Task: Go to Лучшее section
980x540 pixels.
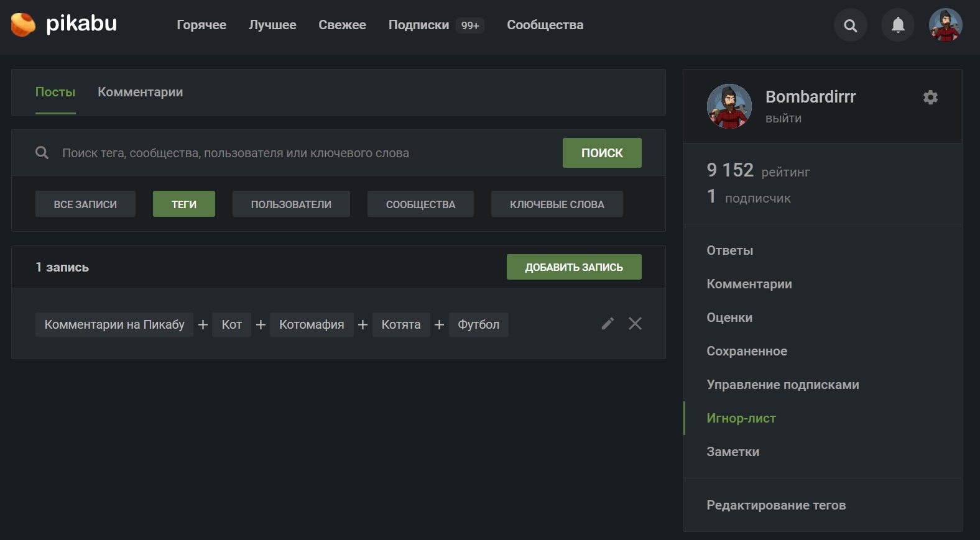Action: pyautogui.click(x=272, y=25)
